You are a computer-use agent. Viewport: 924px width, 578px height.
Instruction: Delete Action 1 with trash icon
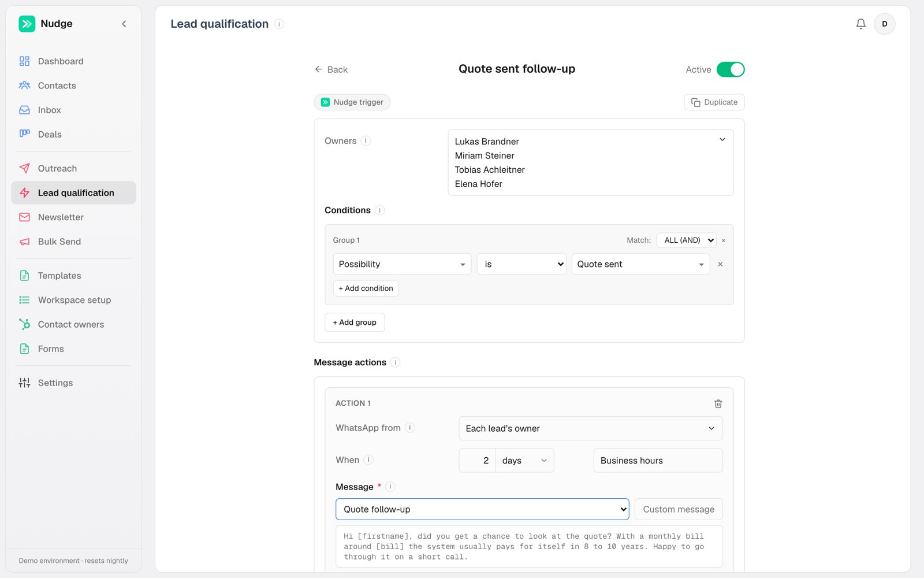point(718,403)
